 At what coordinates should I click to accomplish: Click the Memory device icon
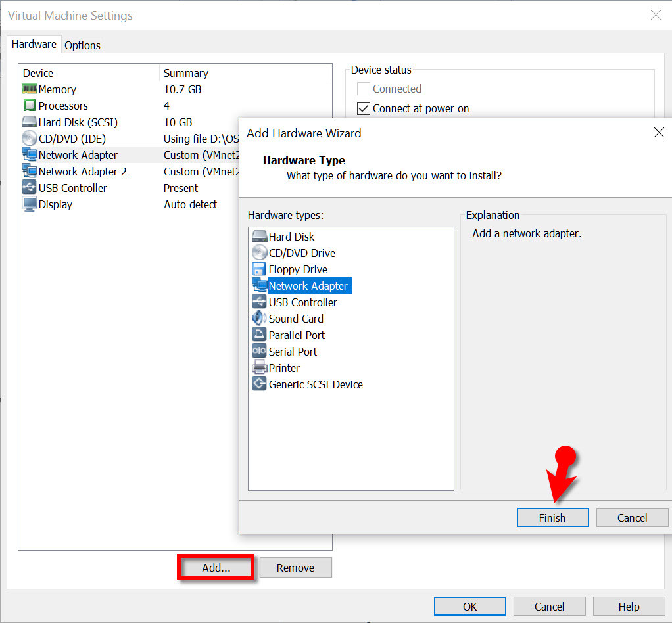tap(29, 89)
